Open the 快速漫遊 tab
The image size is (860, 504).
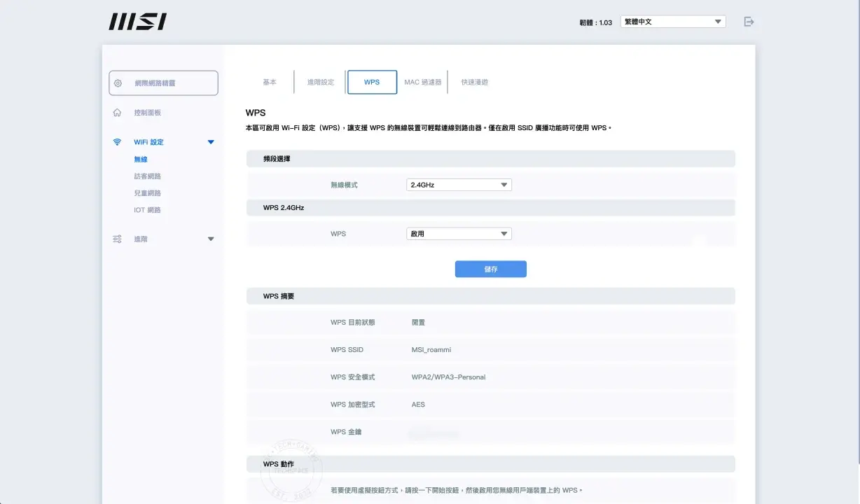(474, 82)
